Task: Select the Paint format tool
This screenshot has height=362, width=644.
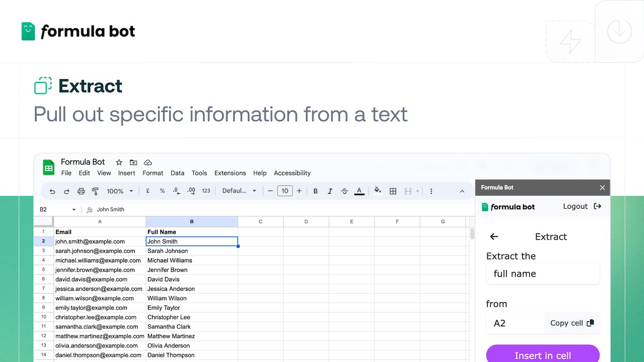Action: click(x=95, y=191)
